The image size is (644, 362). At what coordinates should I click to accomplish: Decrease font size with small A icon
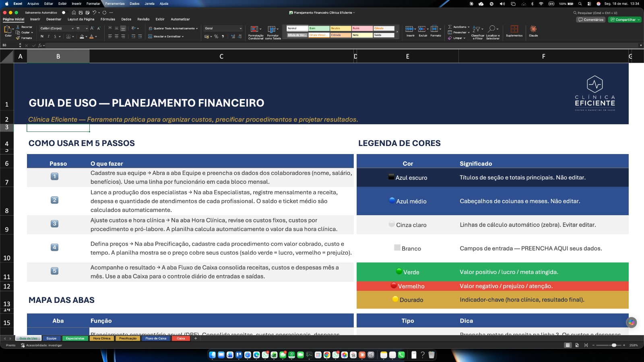coord(98,28)
